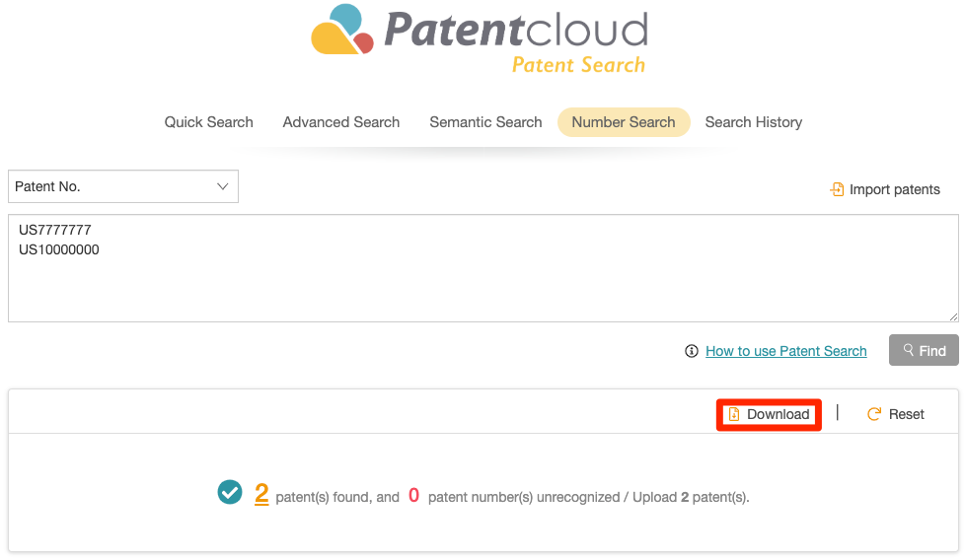Viewport: 965px width, 560px height.
Task: Click the info icon beside help link
Action: (x=692, y=351)
